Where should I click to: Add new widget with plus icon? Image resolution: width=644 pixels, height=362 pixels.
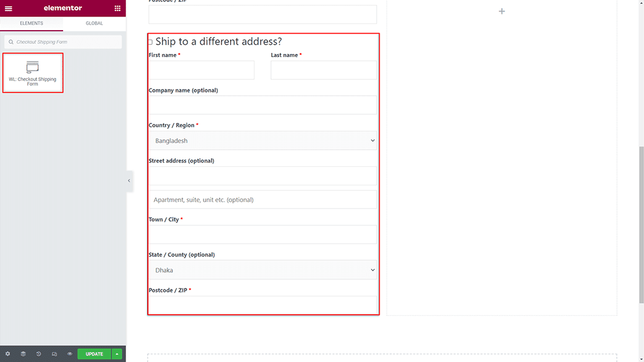pos(502,12)
